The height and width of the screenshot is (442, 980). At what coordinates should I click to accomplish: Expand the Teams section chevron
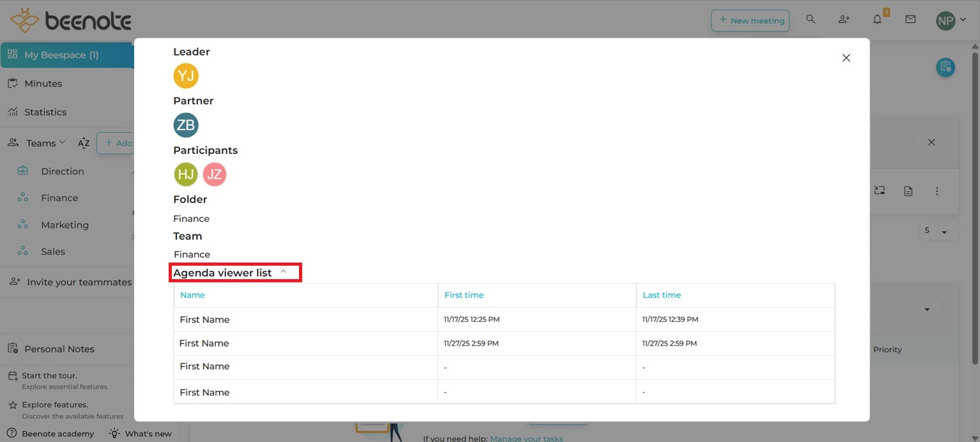(62, 142)
